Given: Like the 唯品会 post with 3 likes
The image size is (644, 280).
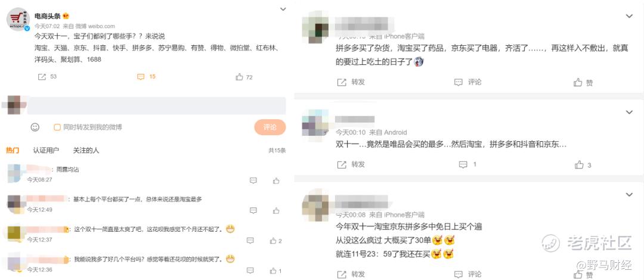Looking at the screenshot, I should click(579, 164).
